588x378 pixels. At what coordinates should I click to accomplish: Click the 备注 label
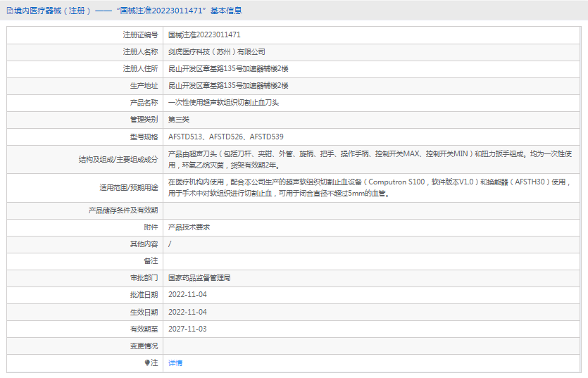[x=151, y=261]
